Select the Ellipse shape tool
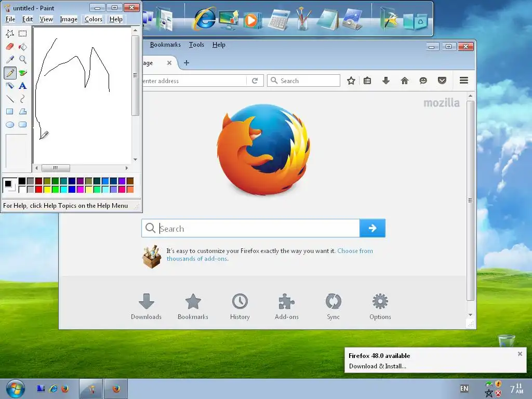 coord(10,125)
